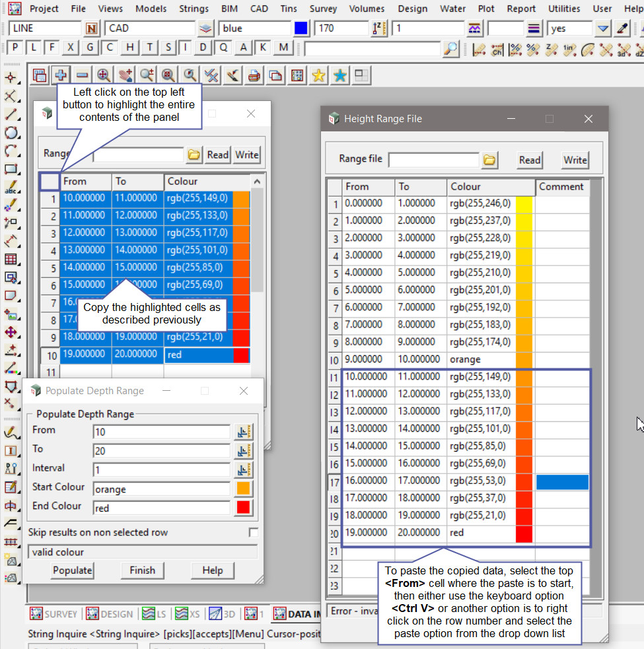The height and width of the screenshot is (649, 644).
Task: Select the rectangle drawing tool in left toolbar
Action: tap(11, 169)
